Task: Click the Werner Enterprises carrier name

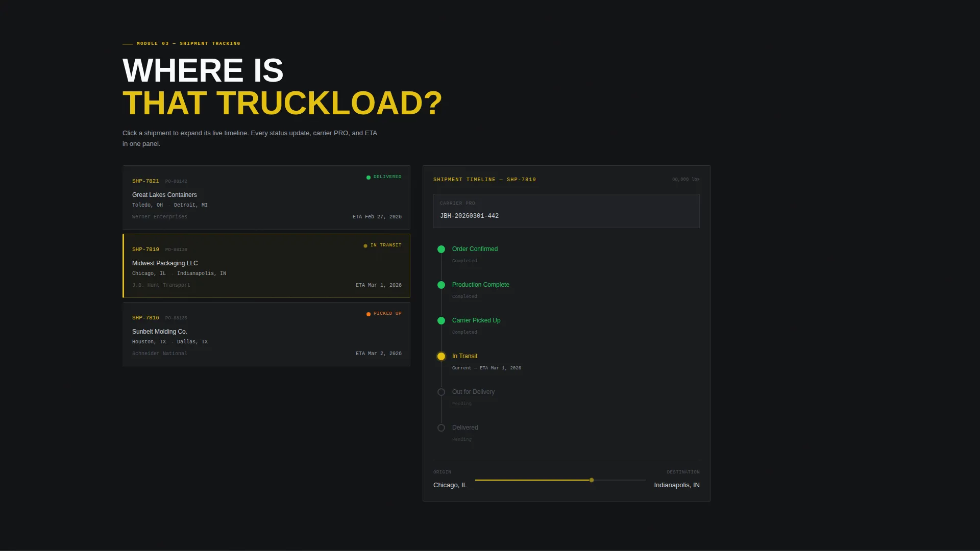Action: tap(159, 217)
